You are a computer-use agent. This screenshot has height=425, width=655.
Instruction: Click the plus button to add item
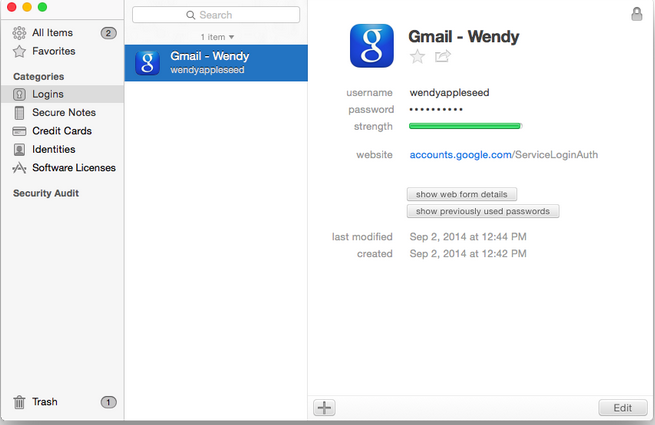(x=324, y=407)
